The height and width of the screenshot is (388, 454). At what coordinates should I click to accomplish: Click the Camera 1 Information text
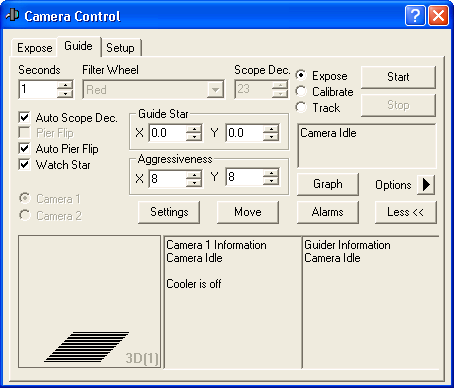(216, 245)
